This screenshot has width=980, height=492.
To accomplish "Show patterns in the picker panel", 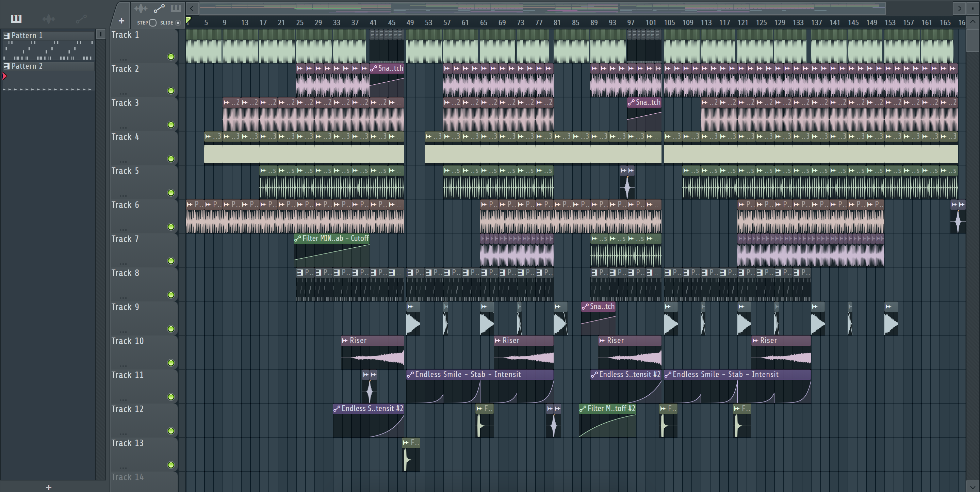I will [x=16, y=19].
